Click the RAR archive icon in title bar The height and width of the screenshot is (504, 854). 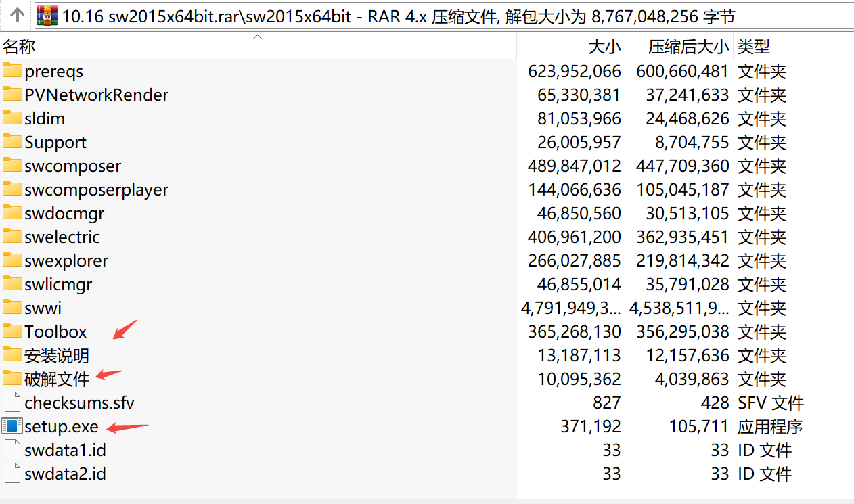tap(46, 14)
